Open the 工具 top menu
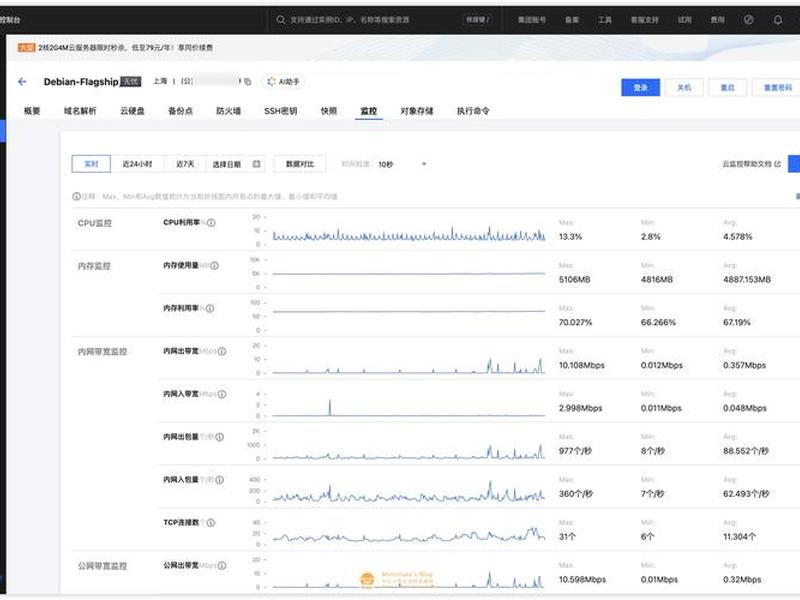The height and width of the screenshot is (600, 800). coord(605,20)
